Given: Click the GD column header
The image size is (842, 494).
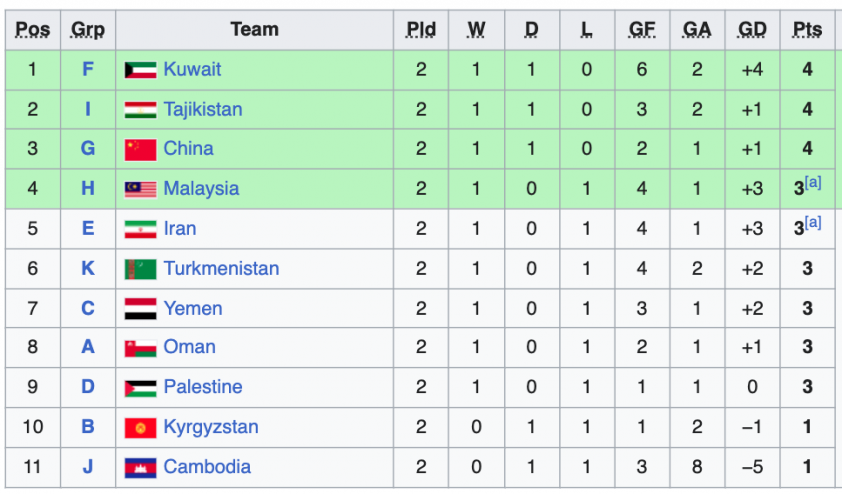Looking at the screenshot, I should 752,29.
